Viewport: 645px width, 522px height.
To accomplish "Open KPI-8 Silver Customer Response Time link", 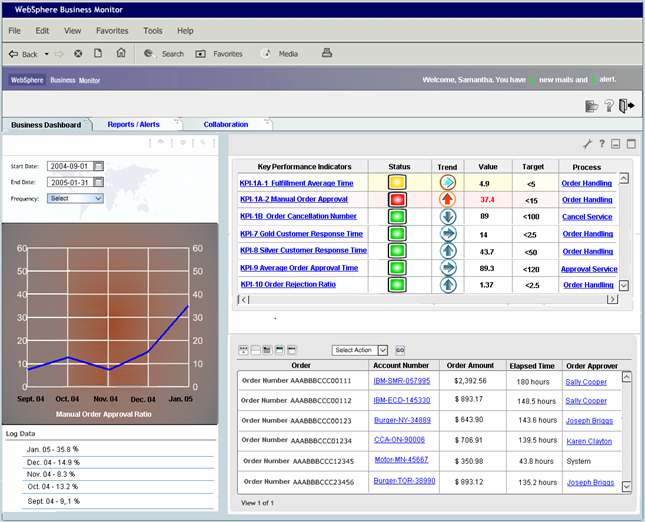I will click(x=303, y=250).
